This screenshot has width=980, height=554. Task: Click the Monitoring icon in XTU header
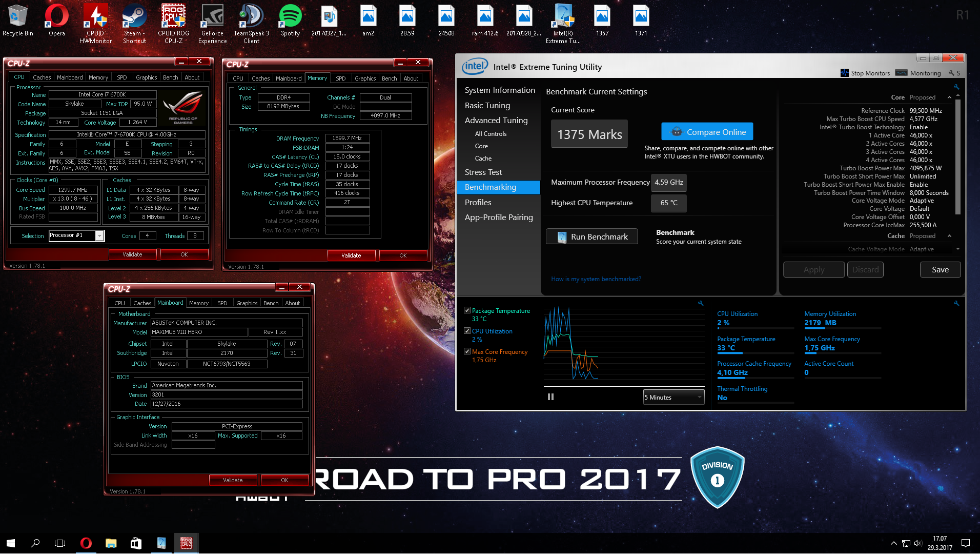[901, 73]
